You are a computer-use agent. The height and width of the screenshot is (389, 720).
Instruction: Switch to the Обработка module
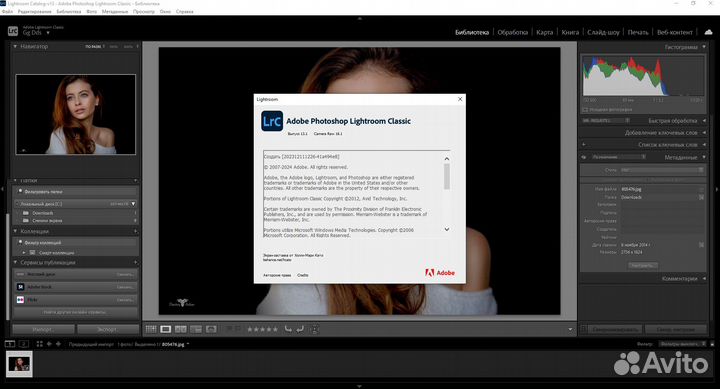tap(512, 32)
